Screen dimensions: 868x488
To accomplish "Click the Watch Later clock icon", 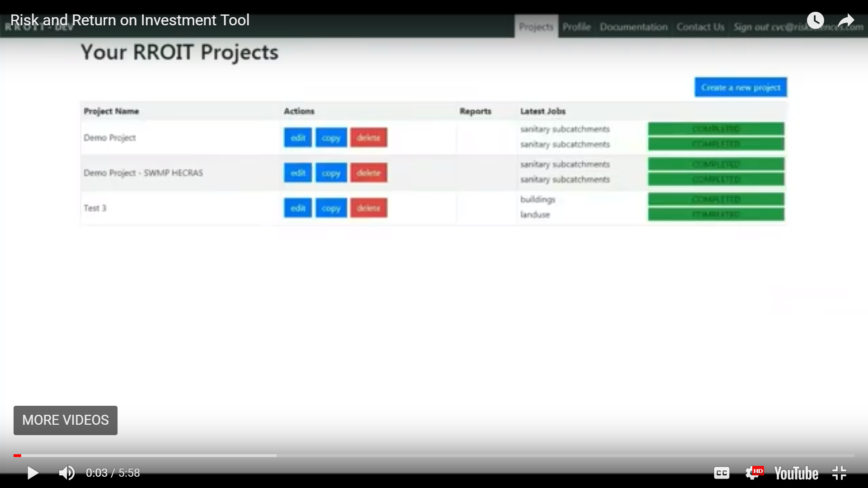I will click(816, 20).
